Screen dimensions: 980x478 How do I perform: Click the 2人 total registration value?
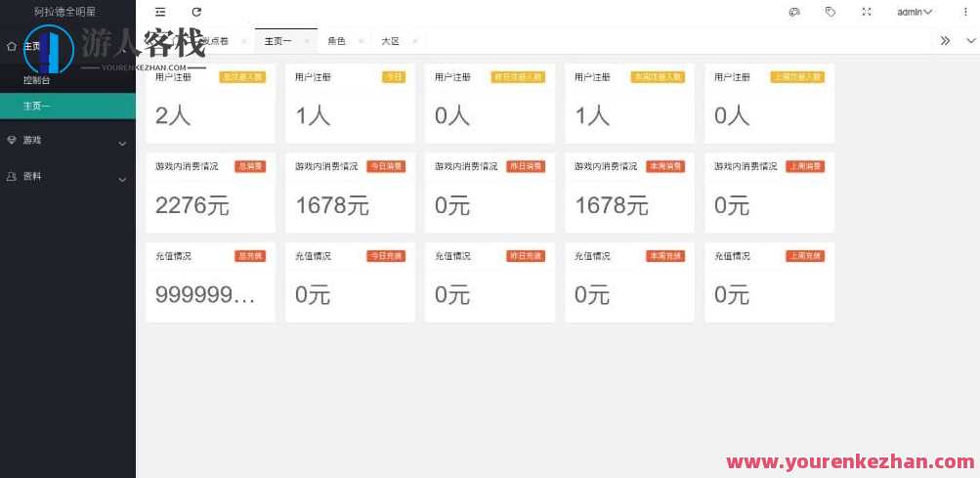(x=173, y=115)
